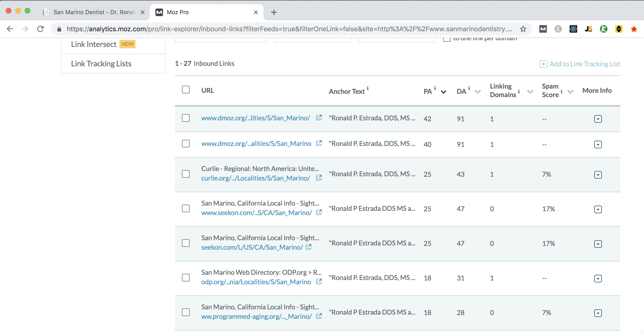This screenshot has height=334, width=644.
Task: Open external link icon for seekon.com/L/US/CA row
Action: [x=309, y=247]
